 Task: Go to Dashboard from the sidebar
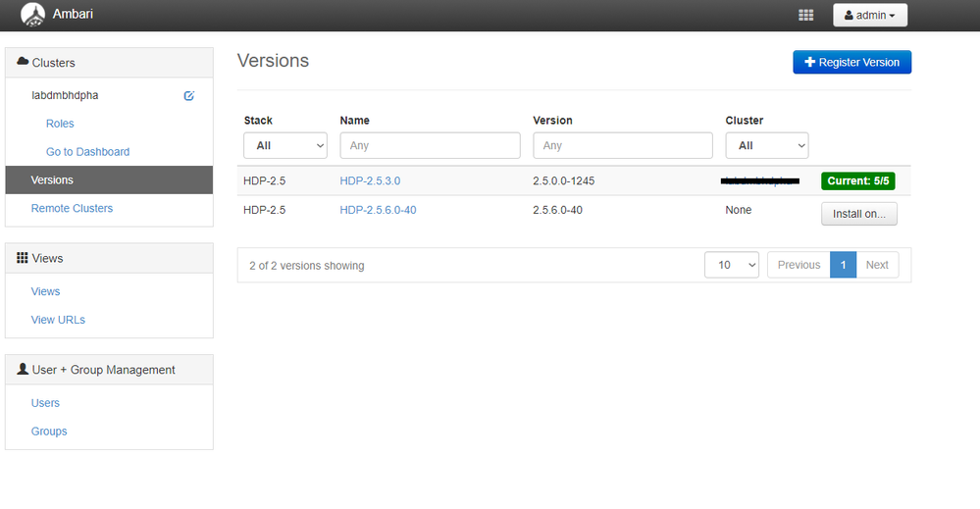point(87,152)
